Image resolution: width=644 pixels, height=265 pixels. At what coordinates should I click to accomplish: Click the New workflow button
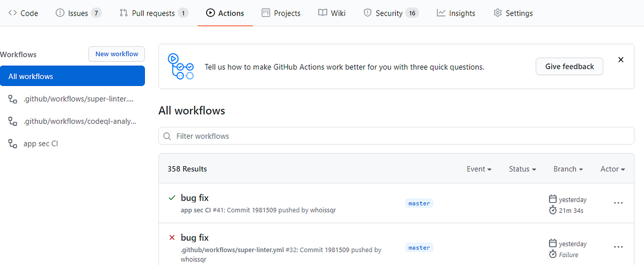pyautogui.click(x=116, y=54)
